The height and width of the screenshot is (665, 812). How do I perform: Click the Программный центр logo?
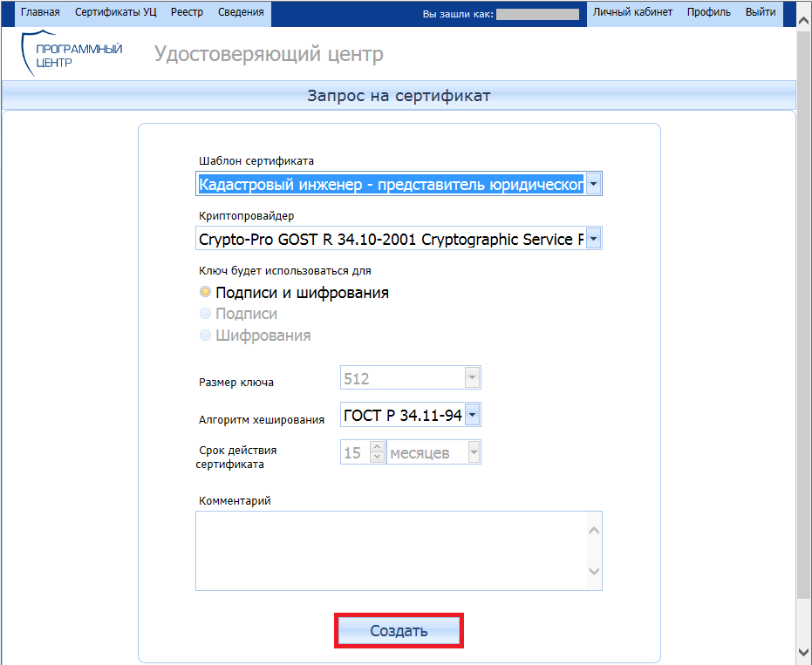[72, 55]
